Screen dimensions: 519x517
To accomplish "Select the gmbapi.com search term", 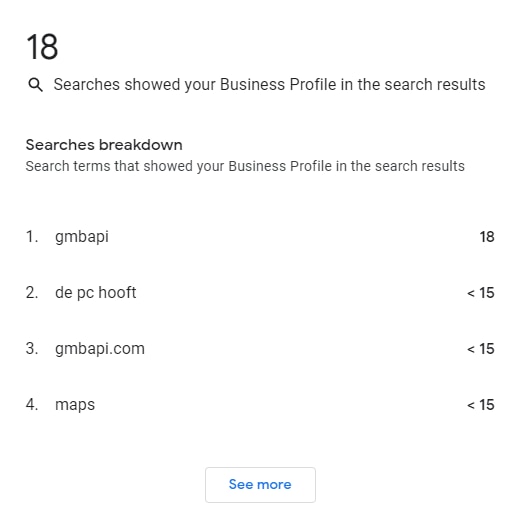I will pyautogui.click(x=100, y=349).
